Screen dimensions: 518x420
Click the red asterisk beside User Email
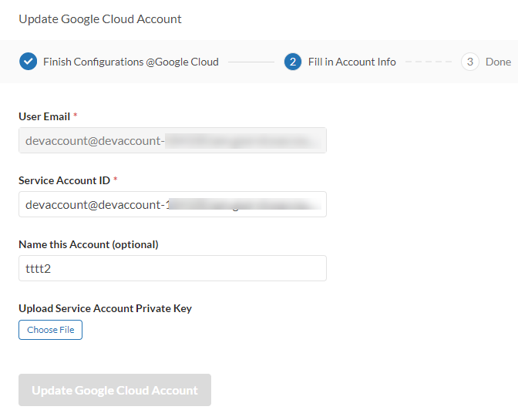coord(76,116)
